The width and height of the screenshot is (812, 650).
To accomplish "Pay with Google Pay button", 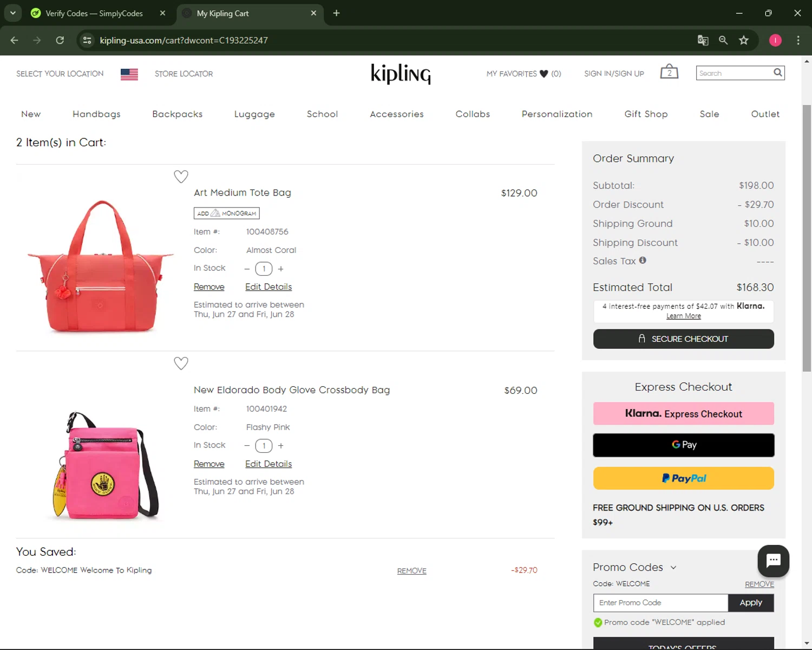I will pyautogui.click(x=683, y=445).
